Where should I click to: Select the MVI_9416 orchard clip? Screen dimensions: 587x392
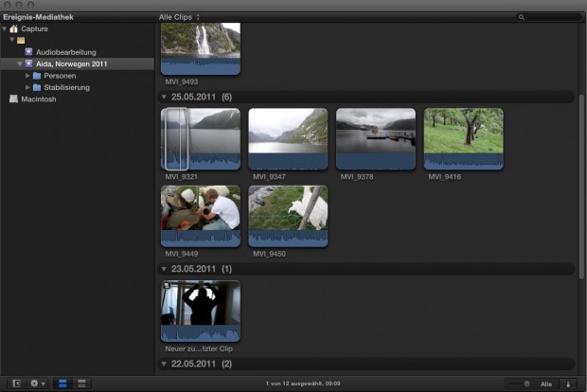pyautogui.click(x=464, y=139)
